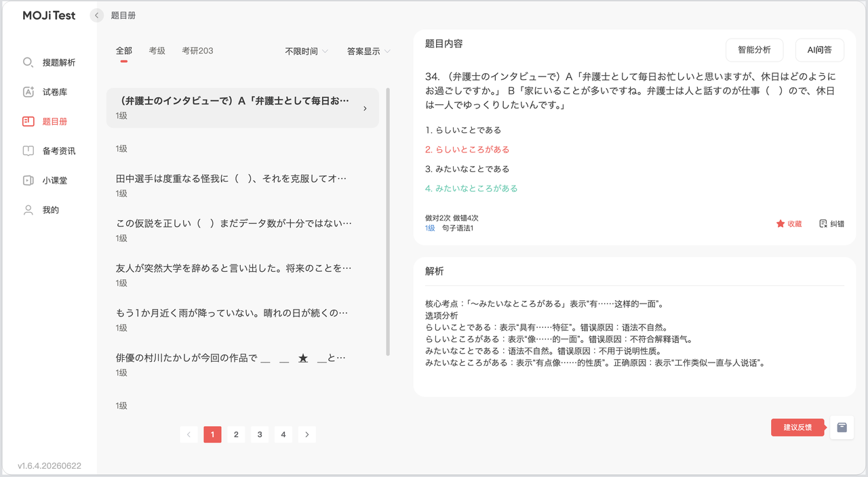
Task: Go to page 2
Action: 236,434
